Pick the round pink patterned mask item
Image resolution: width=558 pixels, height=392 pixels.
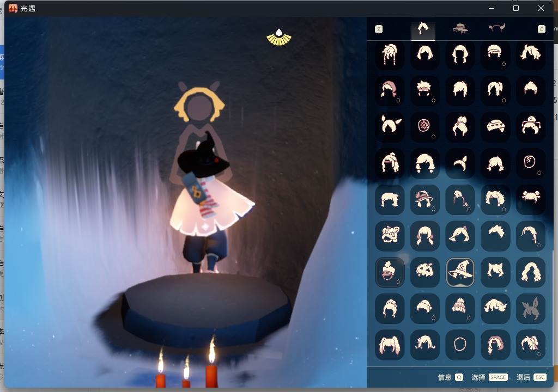424,127
